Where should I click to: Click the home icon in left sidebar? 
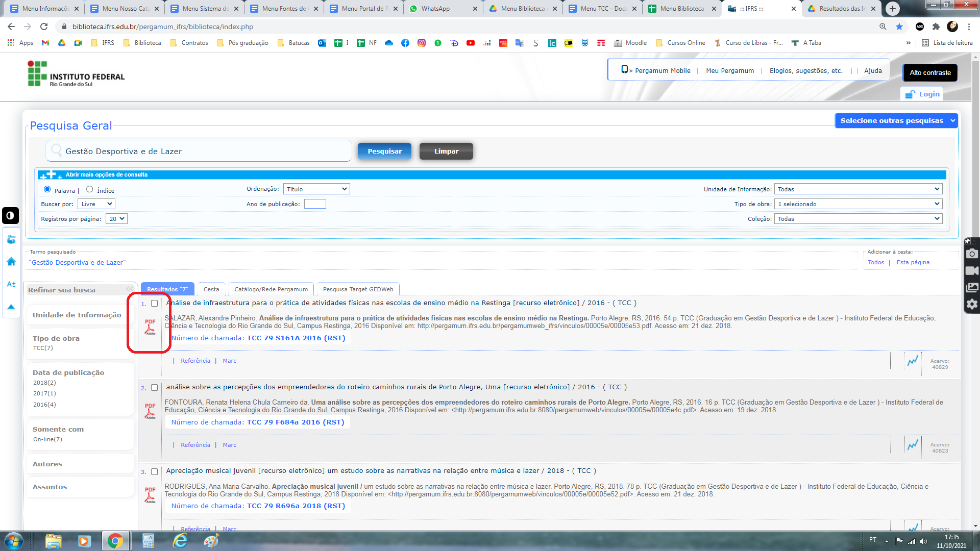point(11,262)
